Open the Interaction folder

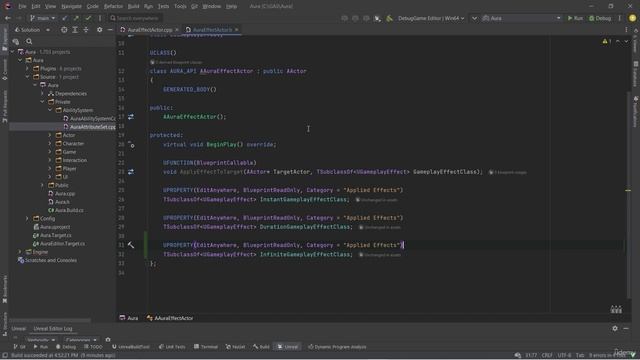(x=71, y=160)
